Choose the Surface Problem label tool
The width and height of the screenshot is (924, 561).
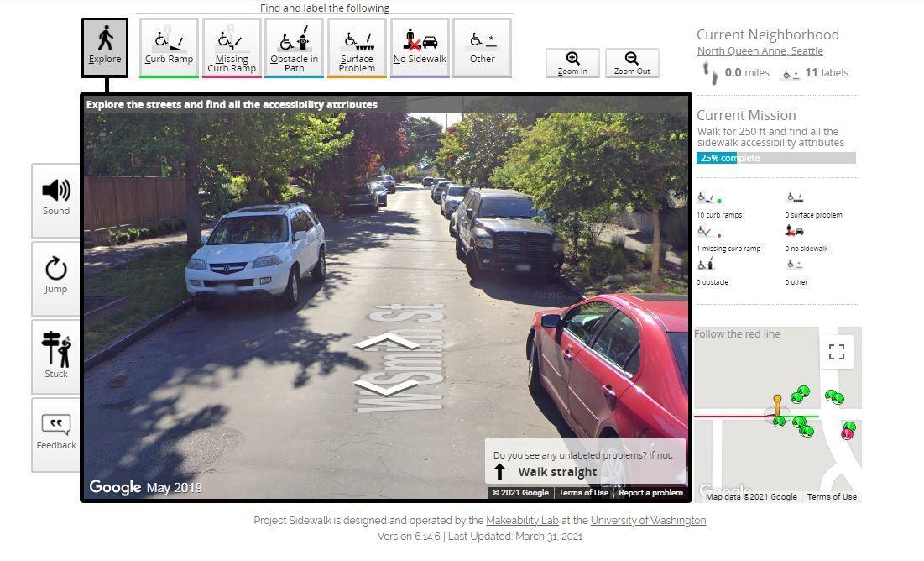357,48
